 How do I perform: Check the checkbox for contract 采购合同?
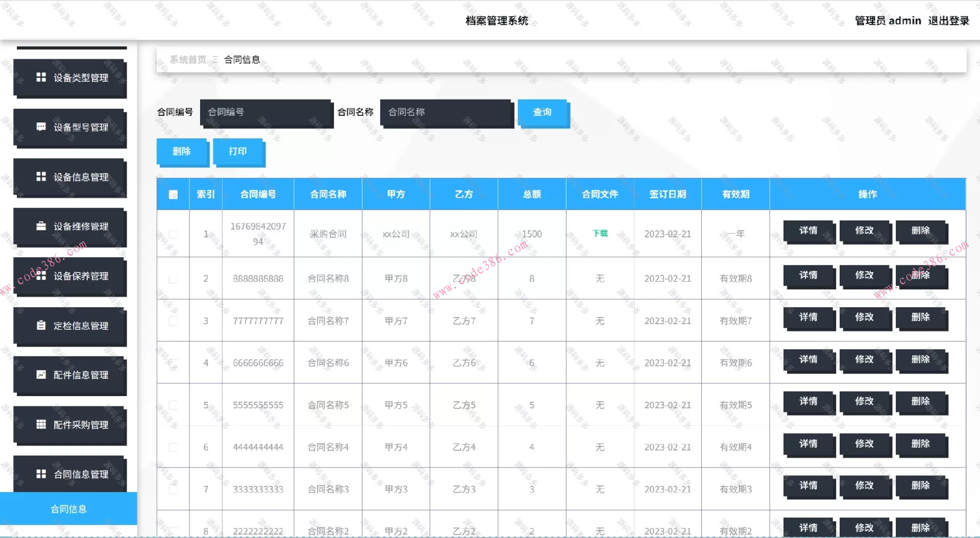173,234
